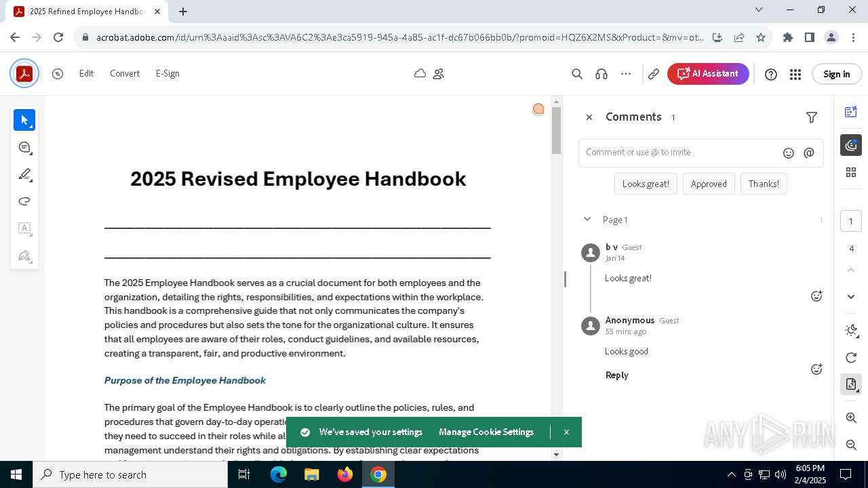Open the document search magnifier

pos(577,74)
